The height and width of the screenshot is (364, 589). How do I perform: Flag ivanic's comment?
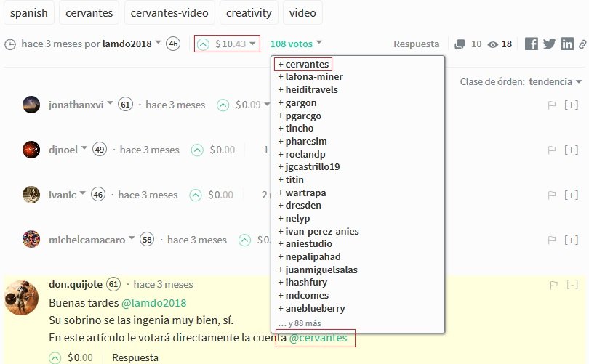coord(552,195)
